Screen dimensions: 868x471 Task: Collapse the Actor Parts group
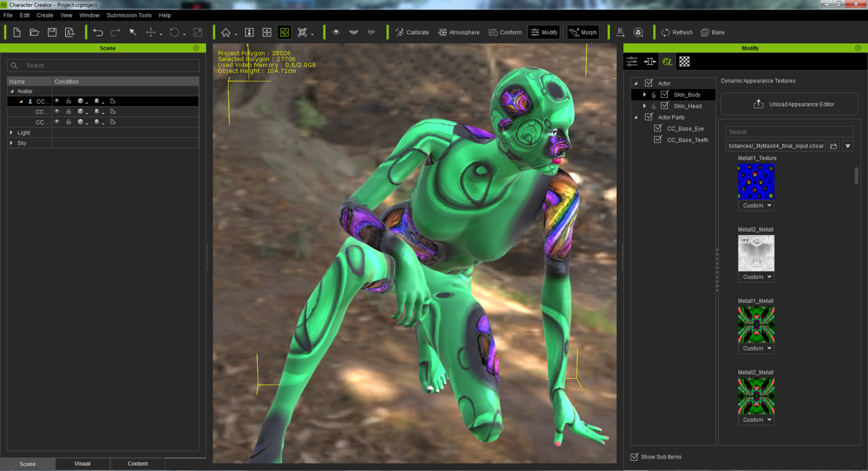[636, 117]
